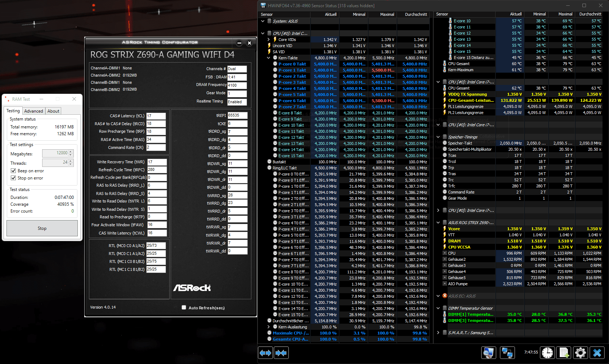Click fan icon beside Gehäuse2
The height and width of the screenshot is (364, 609).
point(445,259)
